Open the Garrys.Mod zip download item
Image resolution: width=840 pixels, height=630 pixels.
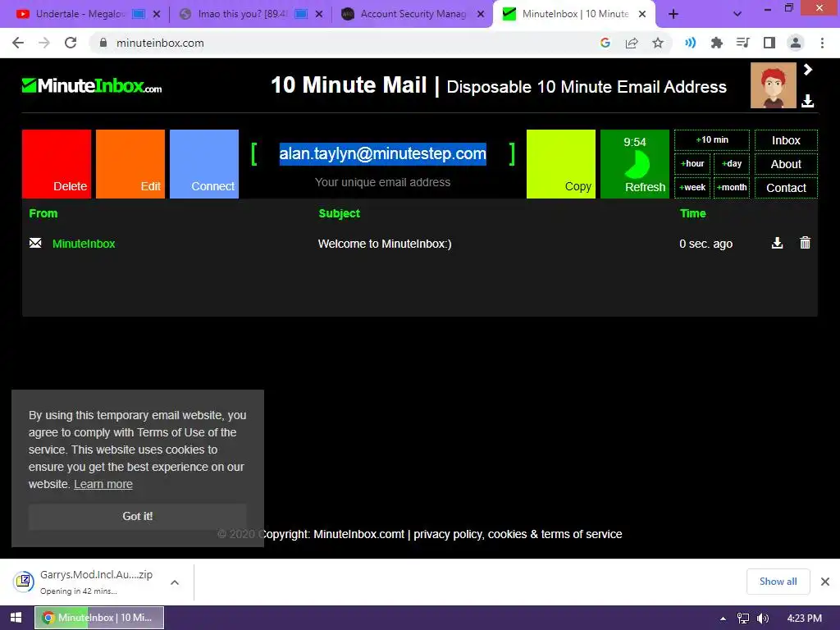pos(89,582)
